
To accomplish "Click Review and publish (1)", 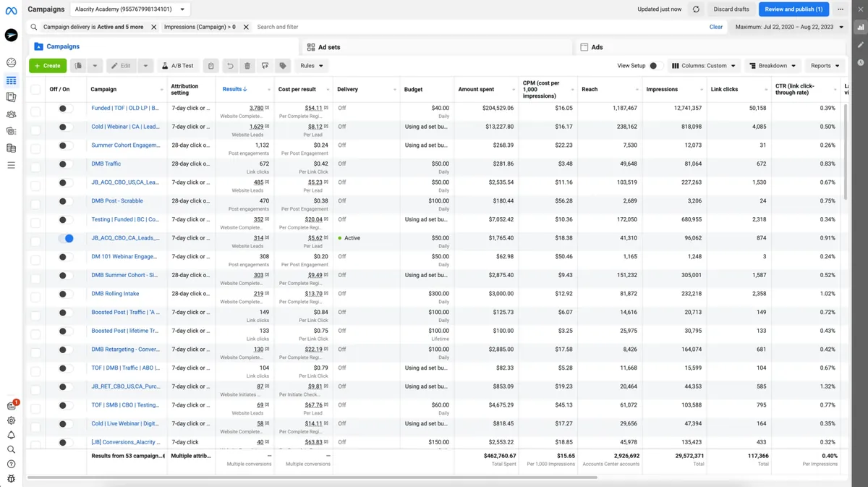I will (793, 9).
